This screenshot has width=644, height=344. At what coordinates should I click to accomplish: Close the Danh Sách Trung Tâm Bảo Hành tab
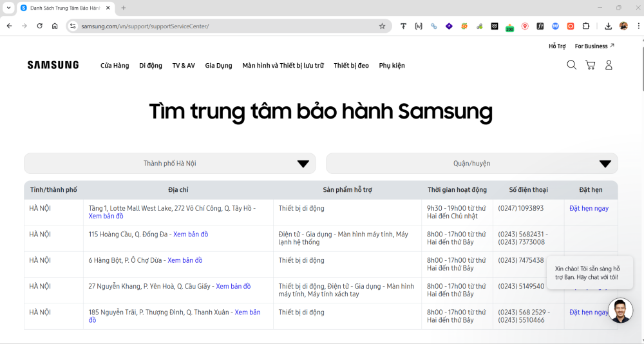[108, 8]
